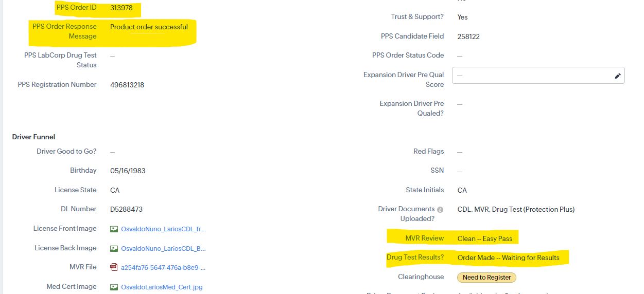Click the pencil edit icon for Pre Qual Score
644x294 pixels.
[618, 76]
